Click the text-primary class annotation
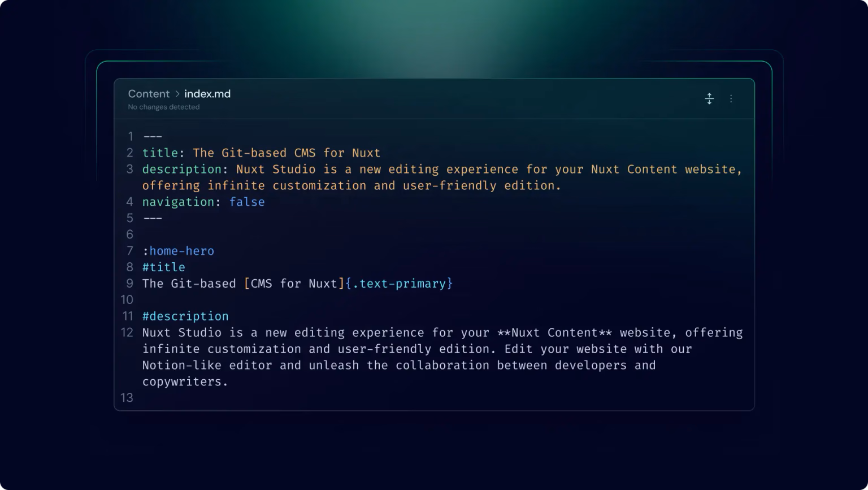The image size is (868, 490). coord(398,283)
